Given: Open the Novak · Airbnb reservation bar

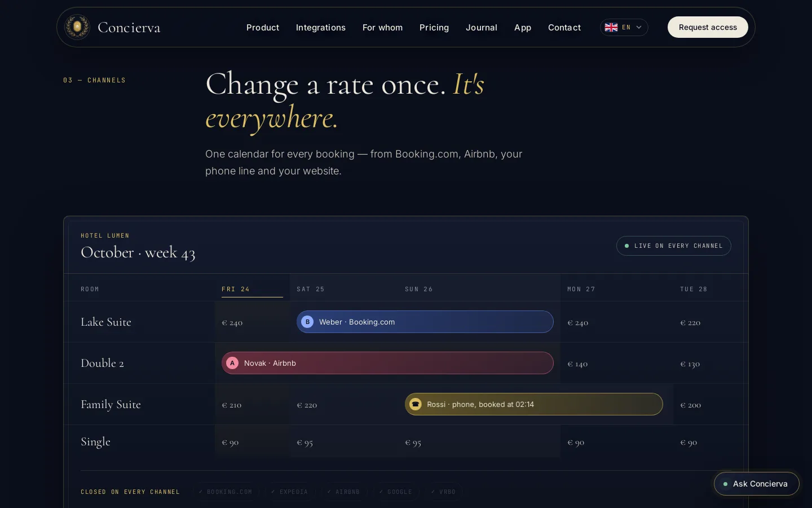Looking at the screenshot, I should click(387, 363).
